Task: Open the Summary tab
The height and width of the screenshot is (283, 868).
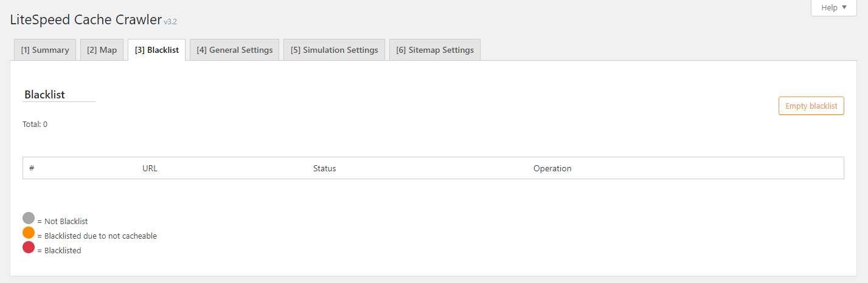Action: pyautogui.click(x=45, y=50)
